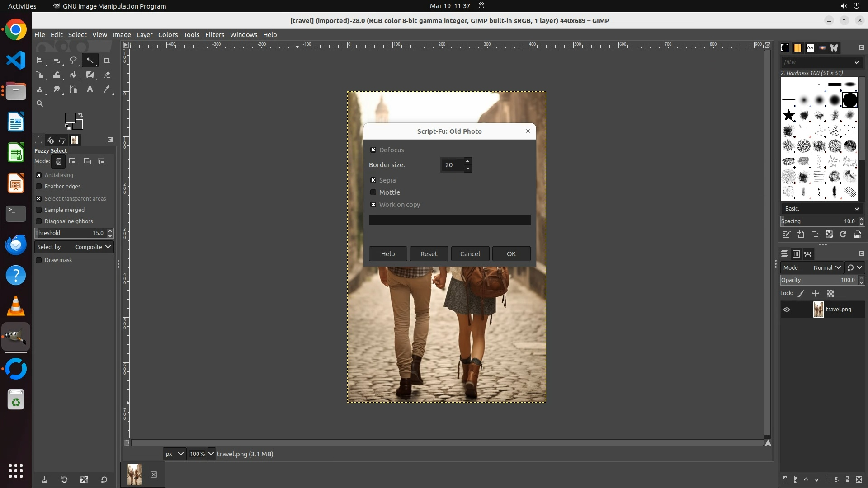Select the Free Select lasso tool

[x=73, y=60]
